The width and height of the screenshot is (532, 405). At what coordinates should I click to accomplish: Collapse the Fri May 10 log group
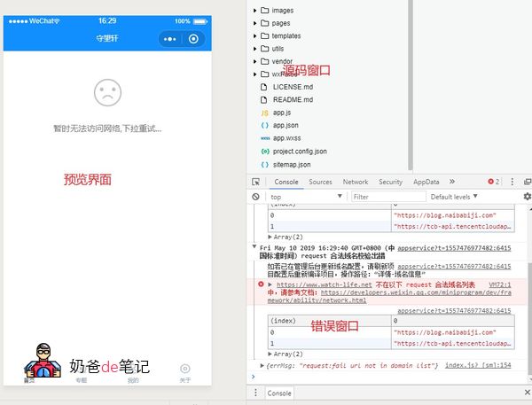point(254,246)
